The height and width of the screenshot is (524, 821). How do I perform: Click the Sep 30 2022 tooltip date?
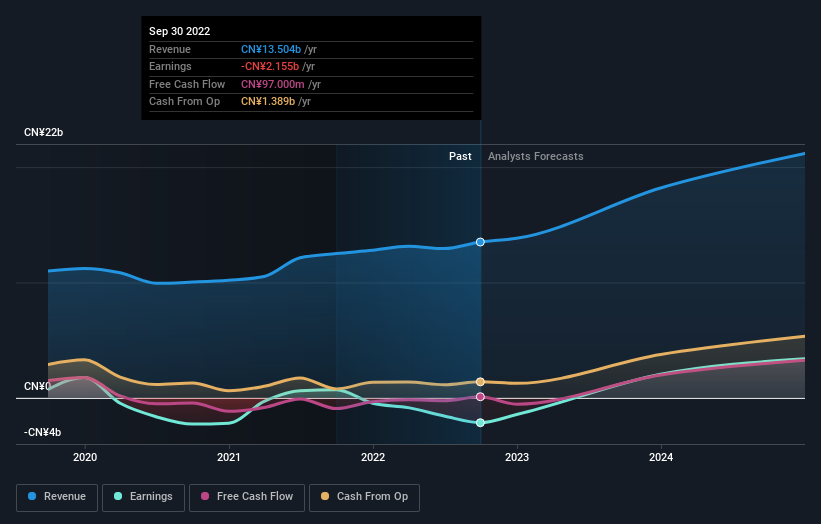(x=180, y=31)
